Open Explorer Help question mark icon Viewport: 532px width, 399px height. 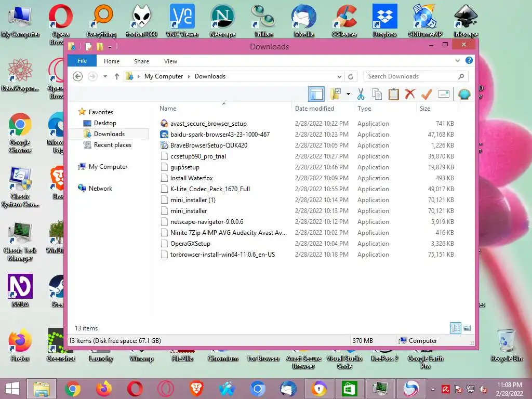(469, 60)
